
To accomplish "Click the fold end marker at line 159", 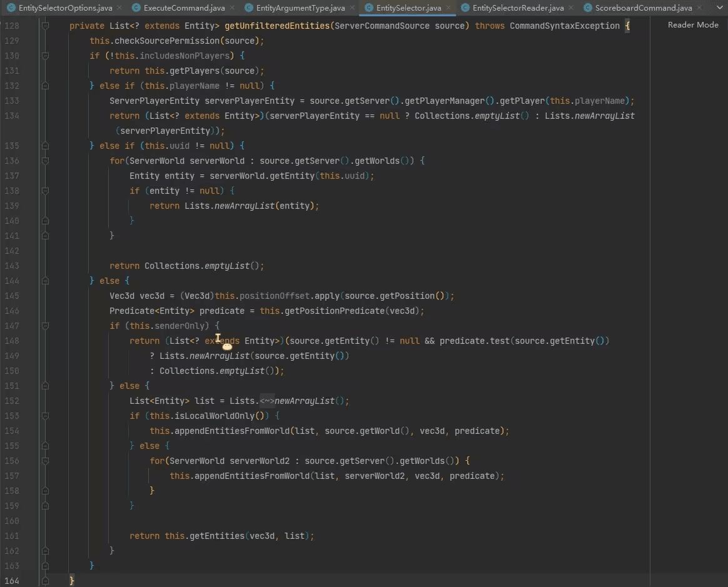I will point(45,506).
